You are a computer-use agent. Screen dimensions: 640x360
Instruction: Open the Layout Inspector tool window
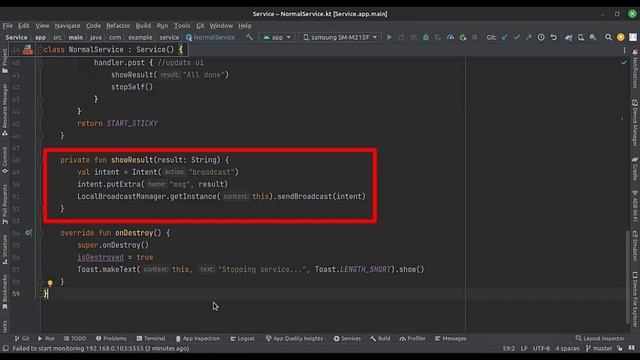click(600, 338)
